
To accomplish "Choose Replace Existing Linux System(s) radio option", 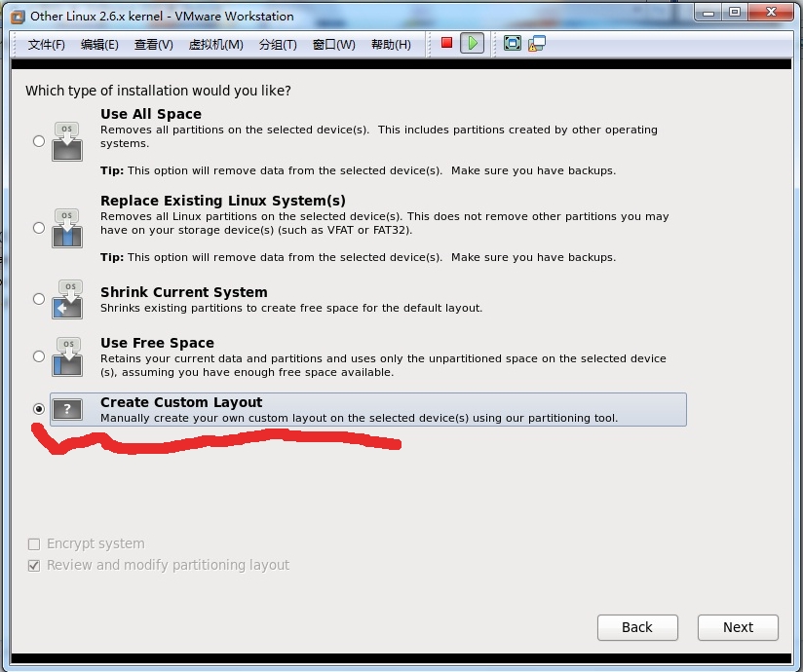I will pos(39,228).
